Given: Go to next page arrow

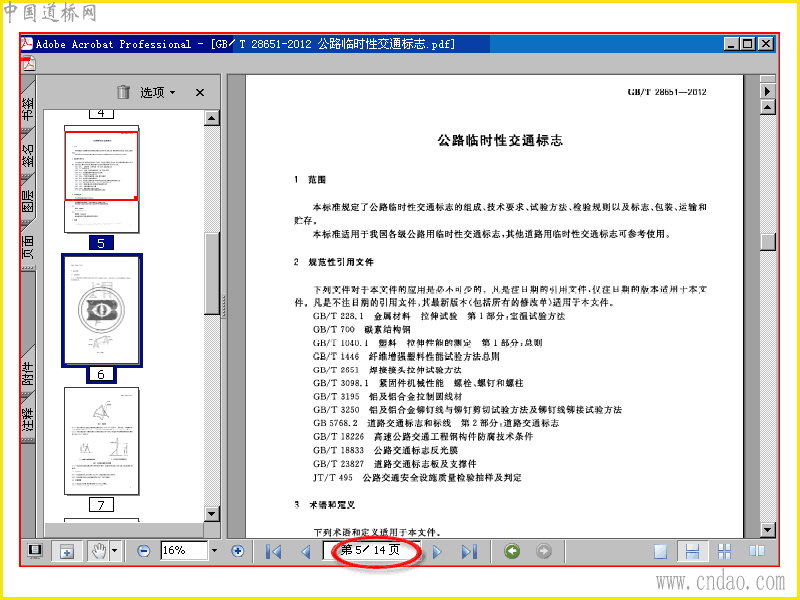Looking at the screenshot, I should pos(437,552).
